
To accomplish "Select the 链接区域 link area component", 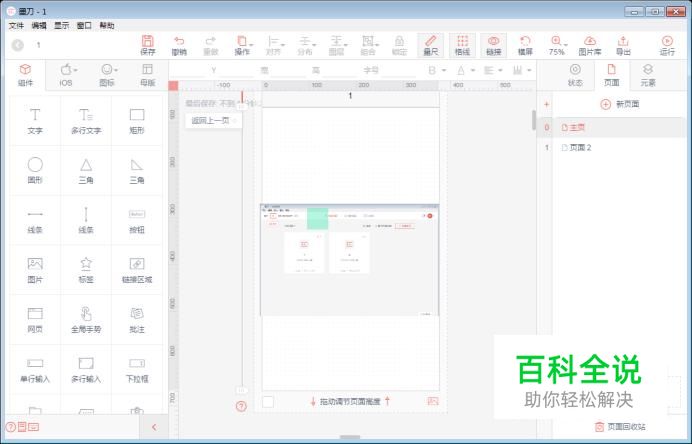I will 137,270.
